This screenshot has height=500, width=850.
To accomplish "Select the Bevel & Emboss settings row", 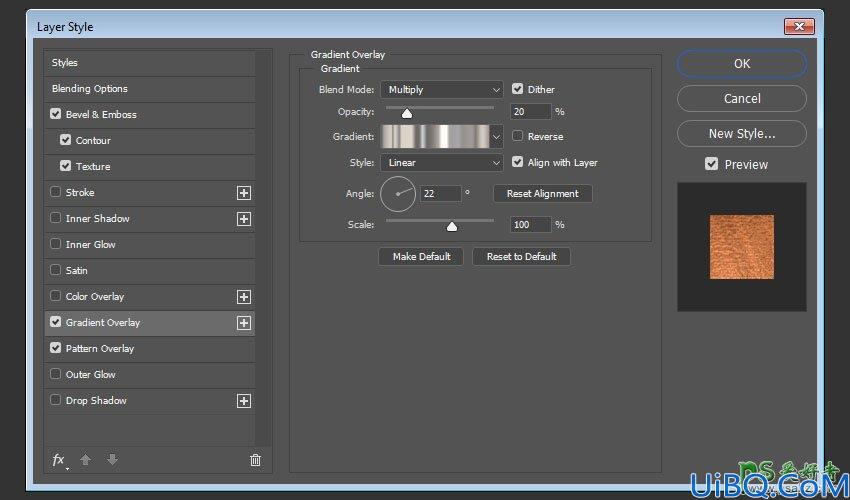I will coord(150,115).
